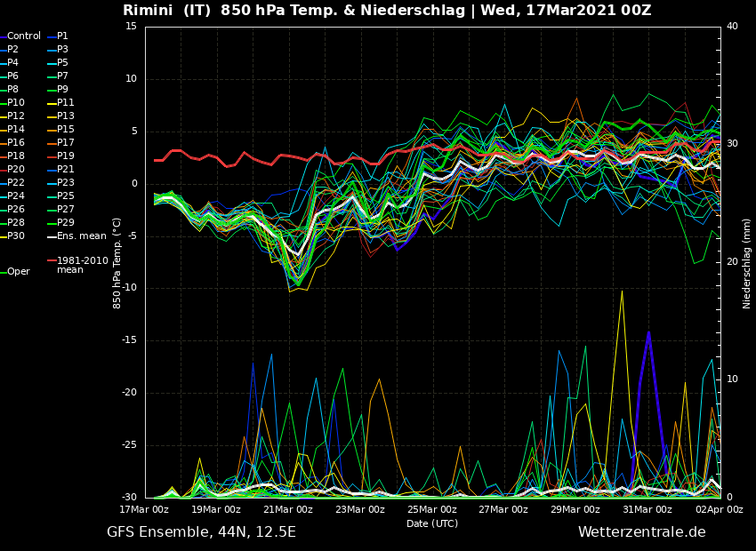This screenshot has width=756, height=551.
Task: Click the 29Mar 00z x-axis label
Action: point(577,509)
